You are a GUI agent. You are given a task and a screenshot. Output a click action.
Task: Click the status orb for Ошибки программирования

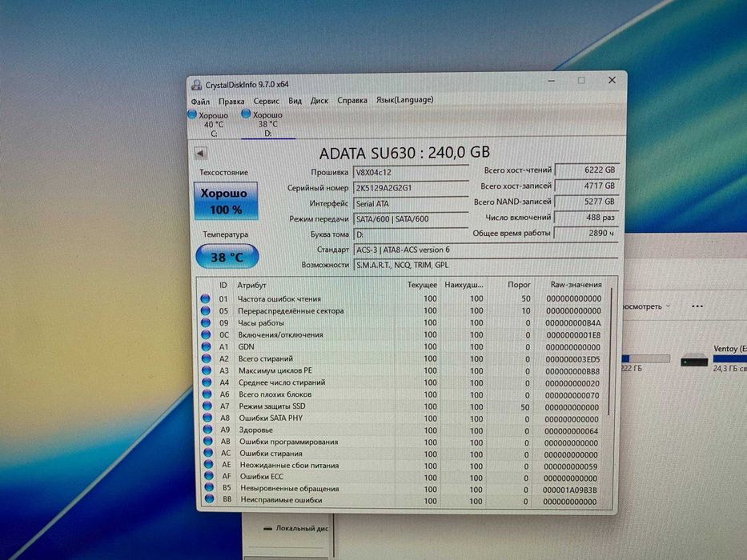click(x=208, y=441)
